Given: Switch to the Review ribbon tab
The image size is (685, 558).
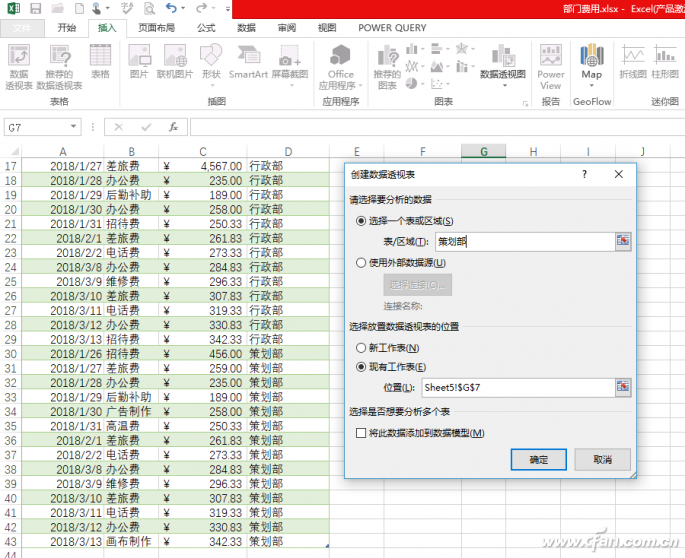Looking at the screenshot, I should tap(287, 28).
